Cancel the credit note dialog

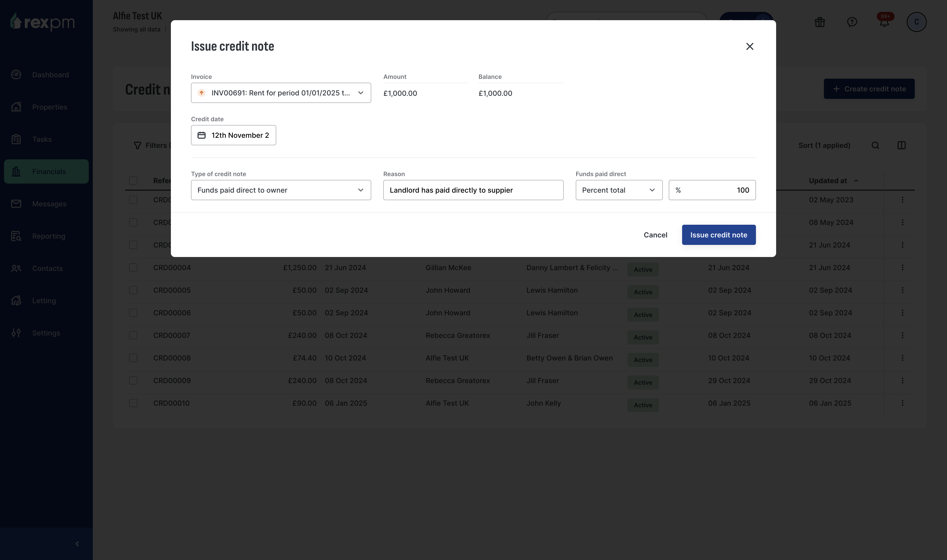(655, 235)
